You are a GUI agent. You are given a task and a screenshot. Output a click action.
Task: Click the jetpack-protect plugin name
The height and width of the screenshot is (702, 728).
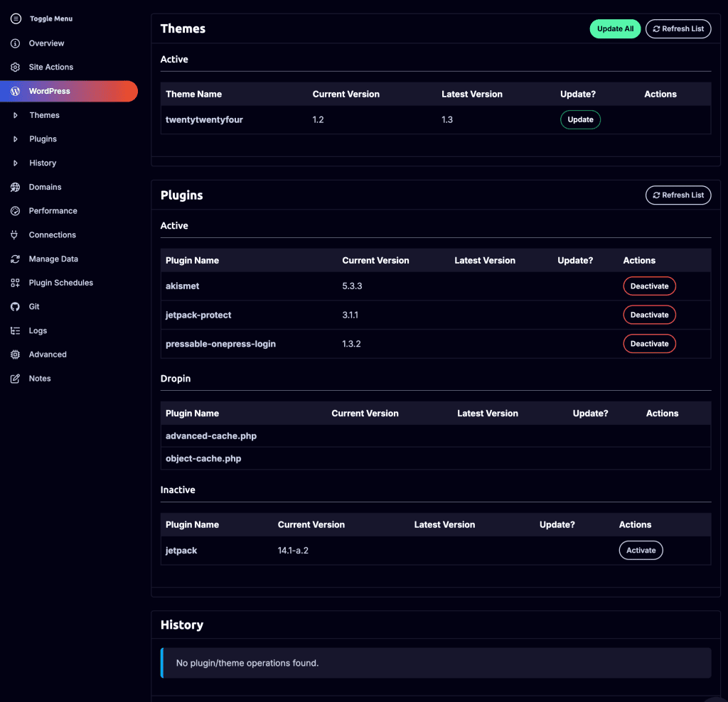click(198, 315)
